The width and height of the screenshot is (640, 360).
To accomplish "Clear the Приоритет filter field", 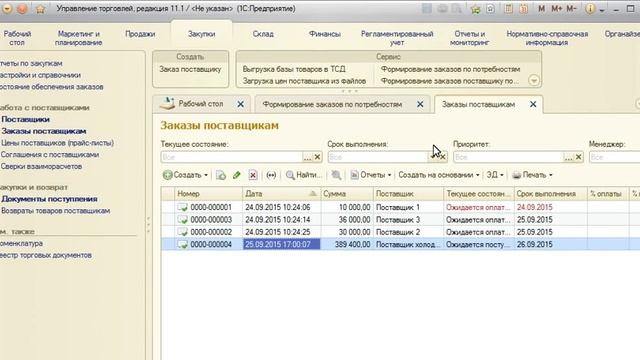I will point(579,157).
